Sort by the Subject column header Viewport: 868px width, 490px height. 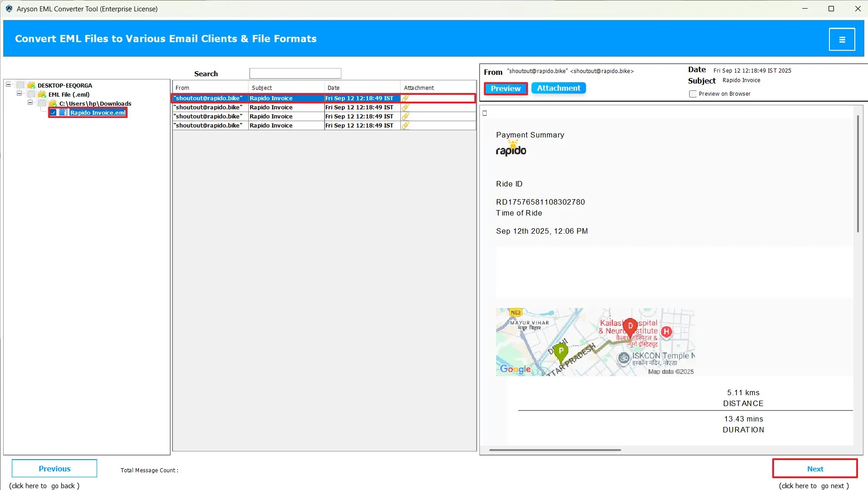tap(286, 88)
